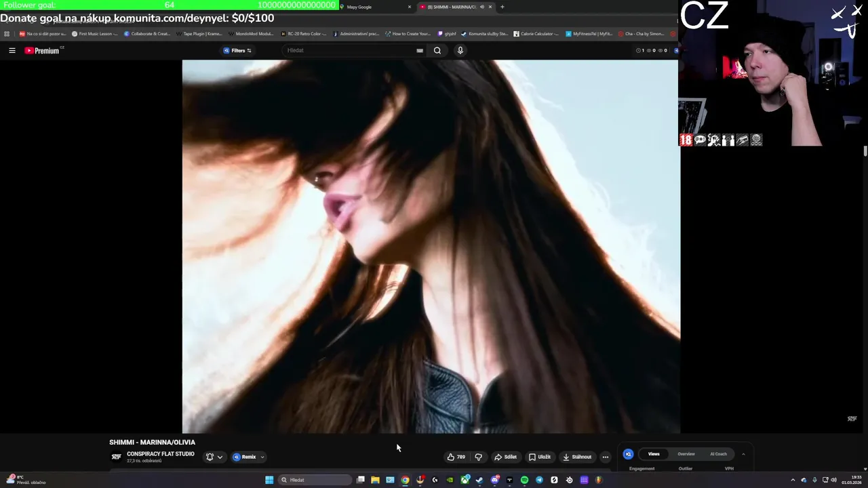Screen dimensions: 868x488
Task: Open File Explorer from taskbar
Action: [x=375, y=480]
